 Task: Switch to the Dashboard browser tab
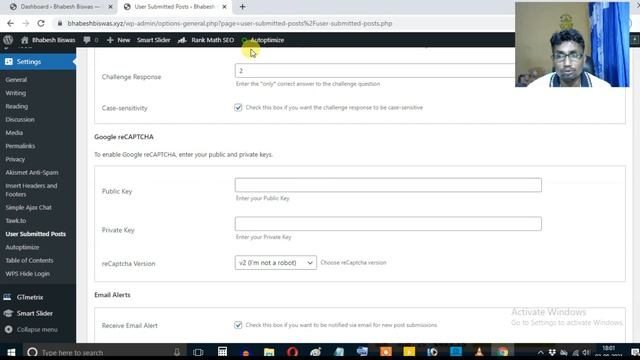(x=59, y=7)
